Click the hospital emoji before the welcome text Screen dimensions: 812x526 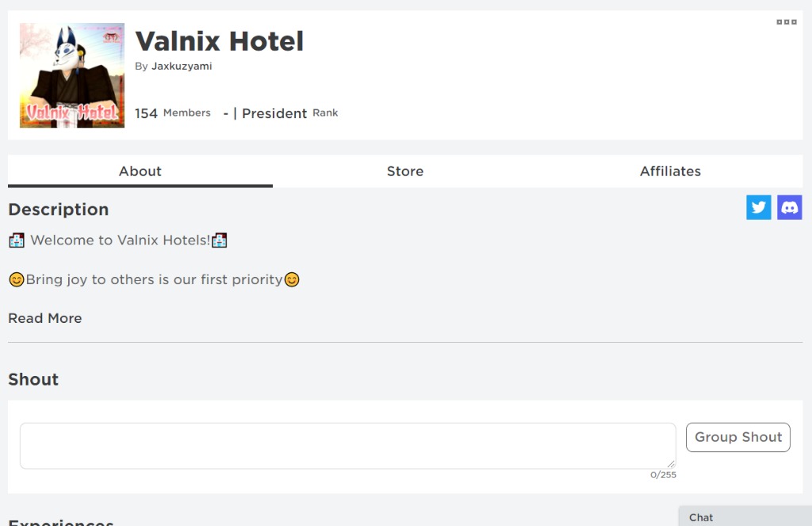pos(17,240)
